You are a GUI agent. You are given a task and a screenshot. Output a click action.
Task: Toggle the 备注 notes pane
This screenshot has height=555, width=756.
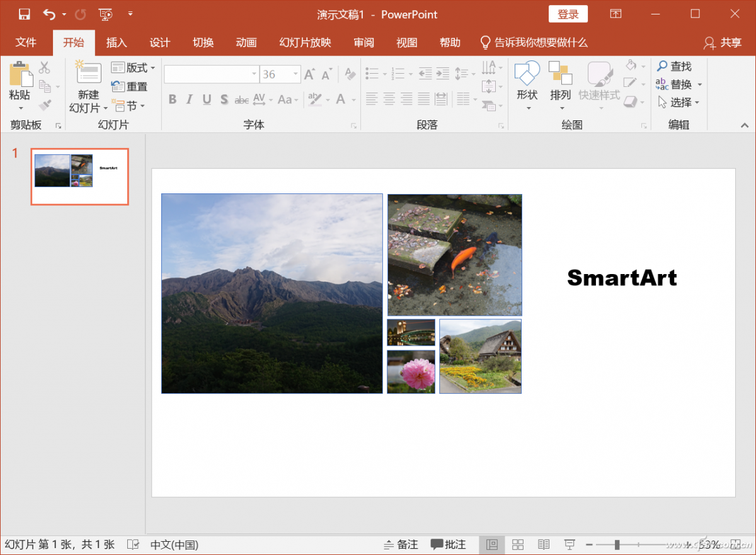point(401,544)
